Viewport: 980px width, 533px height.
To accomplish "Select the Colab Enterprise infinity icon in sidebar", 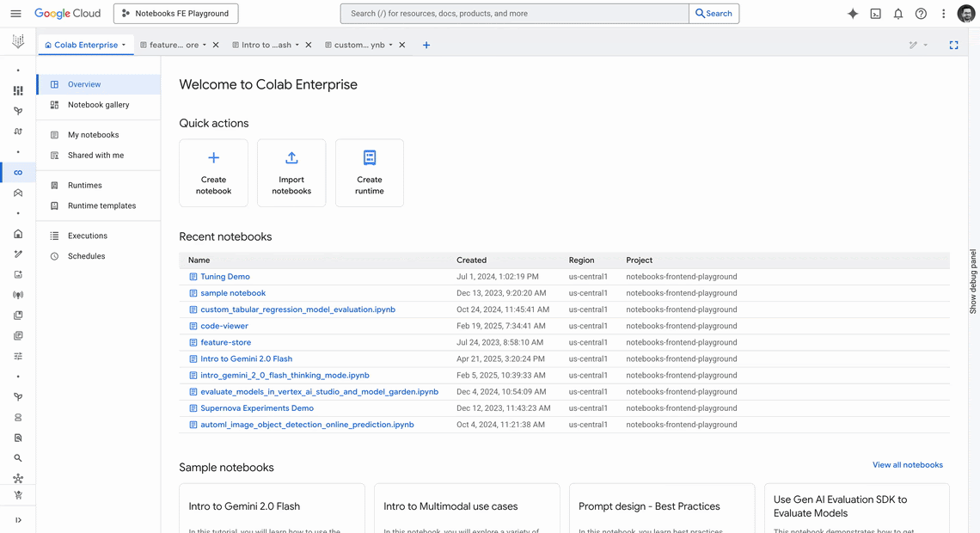I will pyautogui.click(x=18, y=173).
